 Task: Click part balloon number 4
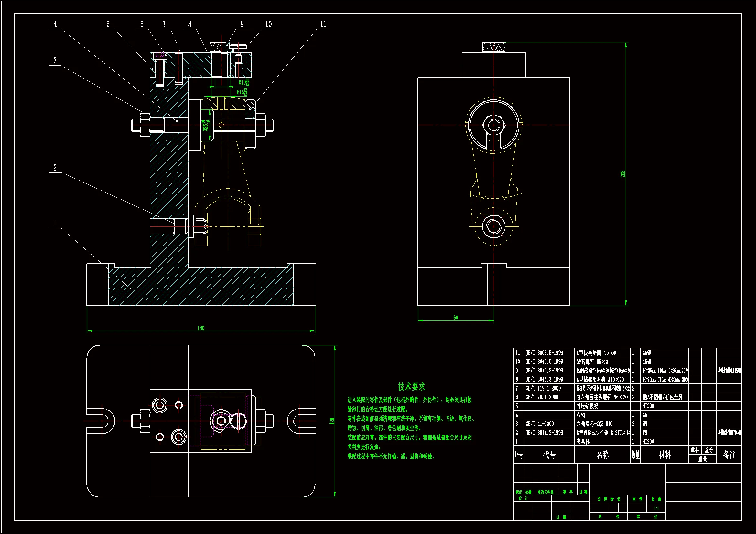[x=55, y=24]
